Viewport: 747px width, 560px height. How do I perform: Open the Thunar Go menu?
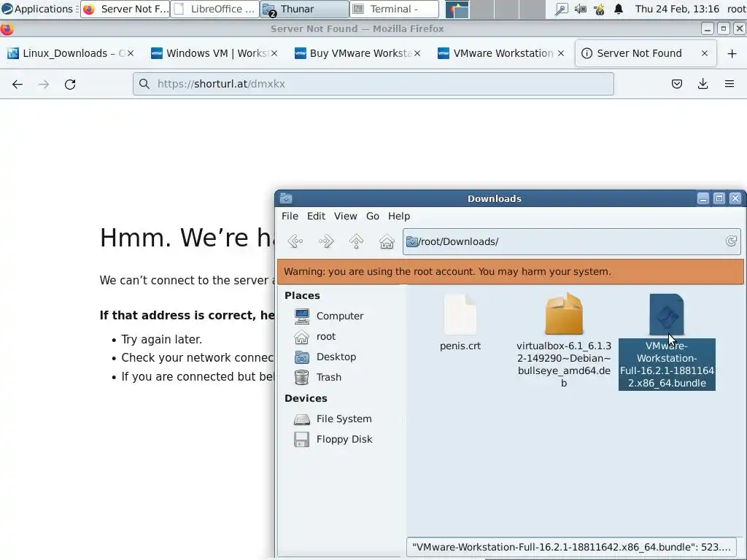pyautogui.click(x=373, y=216)
